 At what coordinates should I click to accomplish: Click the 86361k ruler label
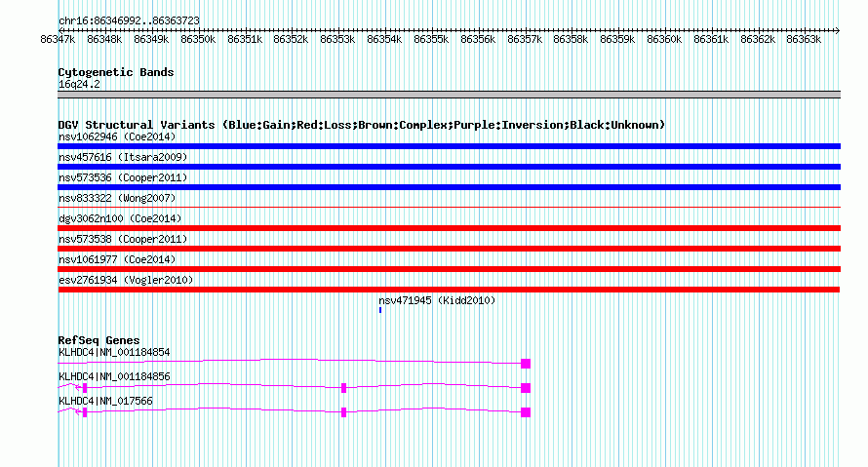[x=711, y=40]
